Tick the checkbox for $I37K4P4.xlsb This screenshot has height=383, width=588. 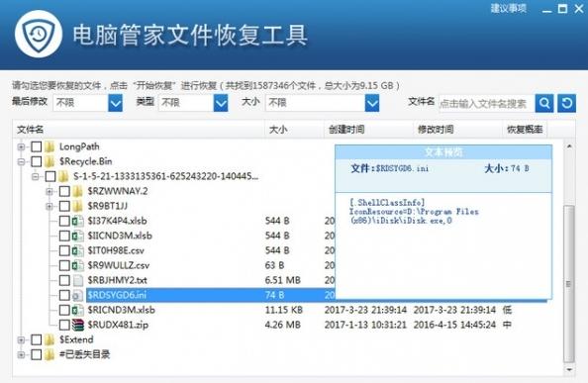coord(64,221)
